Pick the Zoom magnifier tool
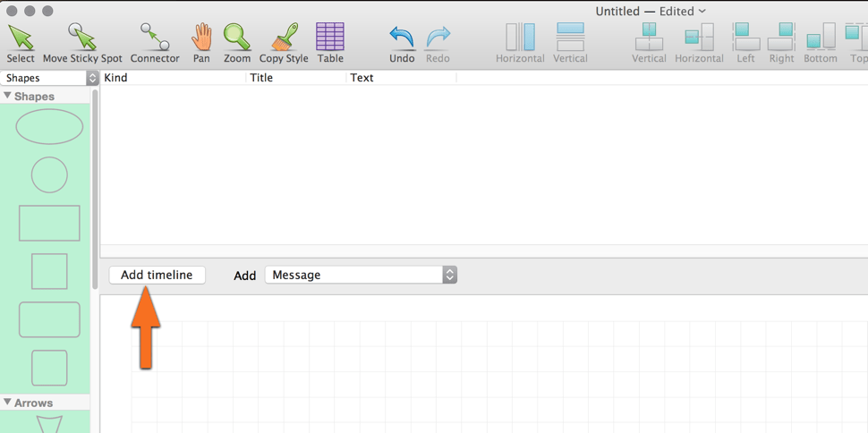 point(237,43)
